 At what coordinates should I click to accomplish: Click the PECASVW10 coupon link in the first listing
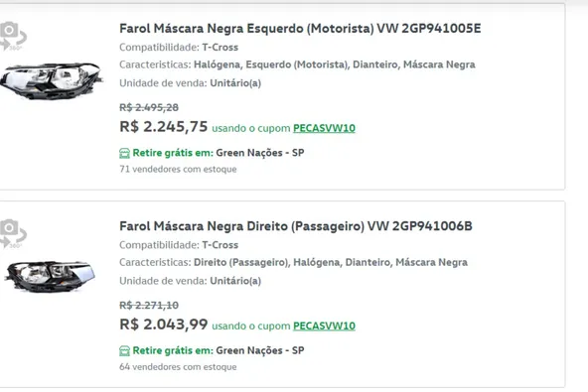(x=324, y=128)
